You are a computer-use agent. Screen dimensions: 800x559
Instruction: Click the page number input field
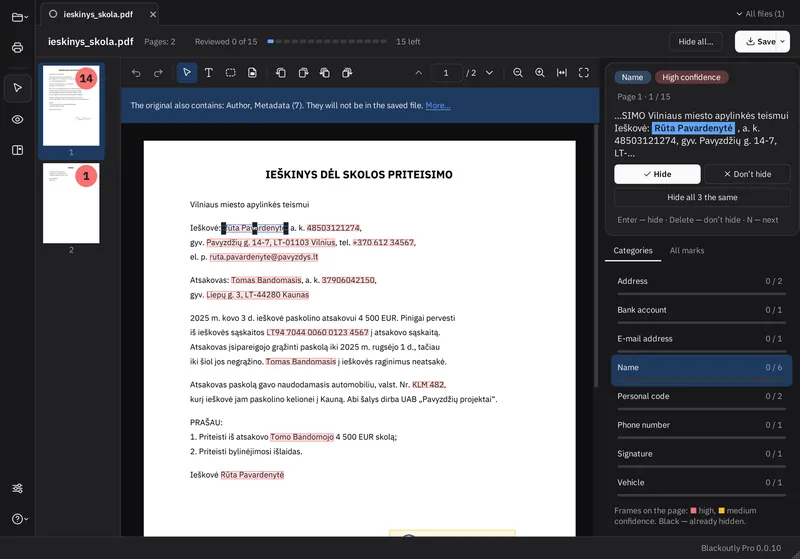tap(446, 73)
